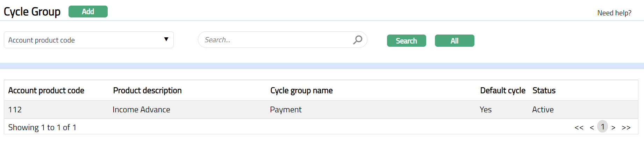Go to first page with << control
Screen dimensions: 644x142
(x=579, y=128)
